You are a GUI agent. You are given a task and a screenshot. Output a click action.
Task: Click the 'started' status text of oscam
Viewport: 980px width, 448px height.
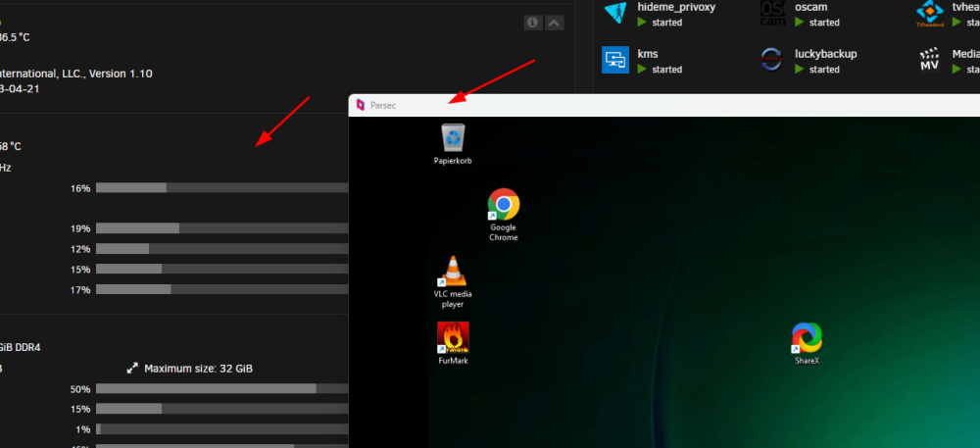click(x=824, y=23)
